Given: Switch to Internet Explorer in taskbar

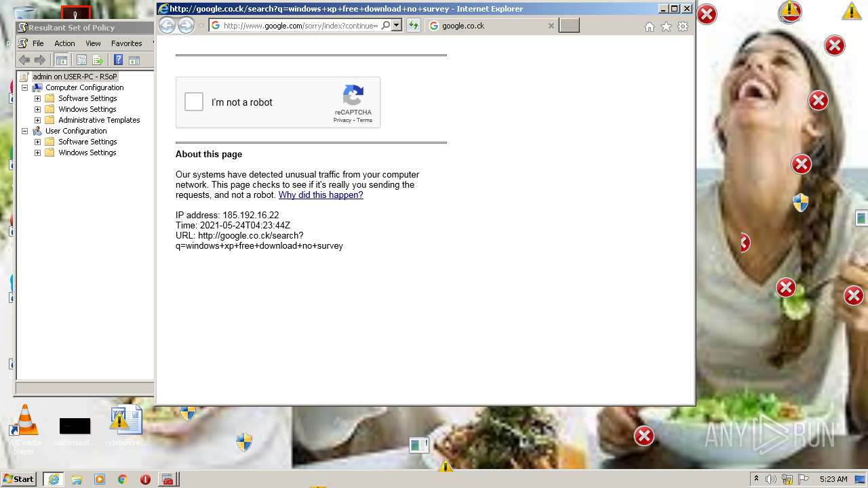Looking at the screenshot, I should 53,479.
